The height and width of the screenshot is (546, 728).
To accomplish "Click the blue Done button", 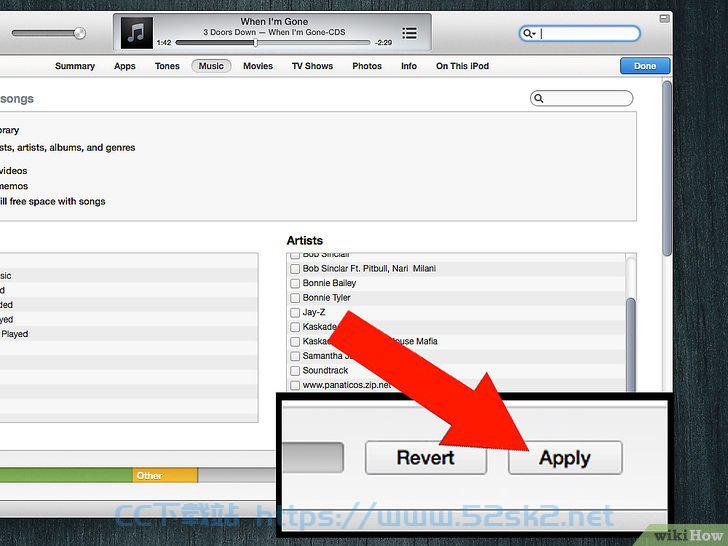I will click(645, 66).
